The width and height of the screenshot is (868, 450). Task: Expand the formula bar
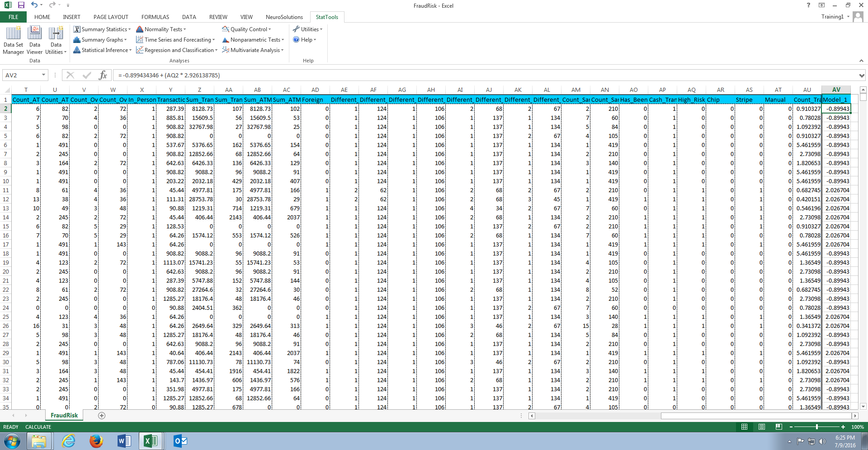pyautogui.click(x=862, y=76)
